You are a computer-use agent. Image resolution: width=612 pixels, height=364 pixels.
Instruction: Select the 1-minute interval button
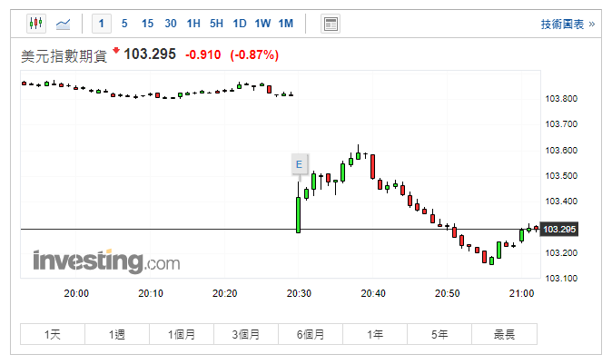(x=102, y=24)
